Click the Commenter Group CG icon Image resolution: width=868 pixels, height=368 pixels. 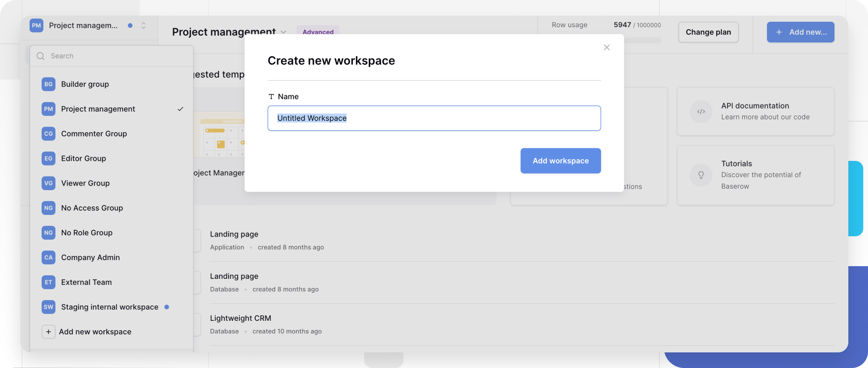tap(48, 133)
